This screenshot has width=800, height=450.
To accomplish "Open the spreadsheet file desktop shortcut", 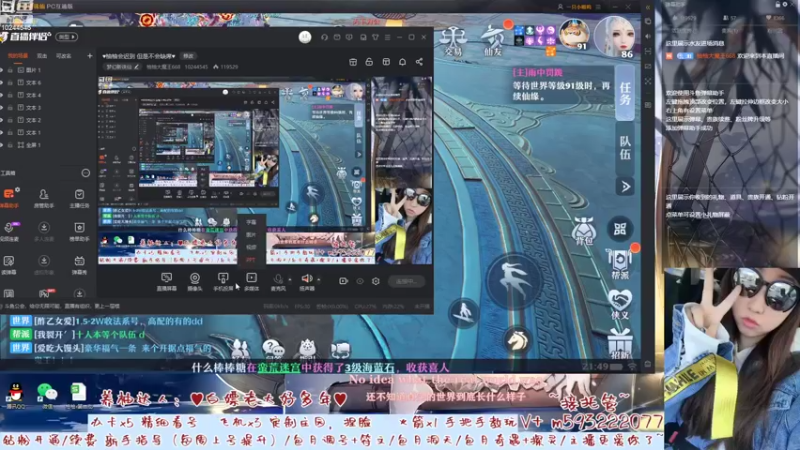I will click(x=78, y=395).
